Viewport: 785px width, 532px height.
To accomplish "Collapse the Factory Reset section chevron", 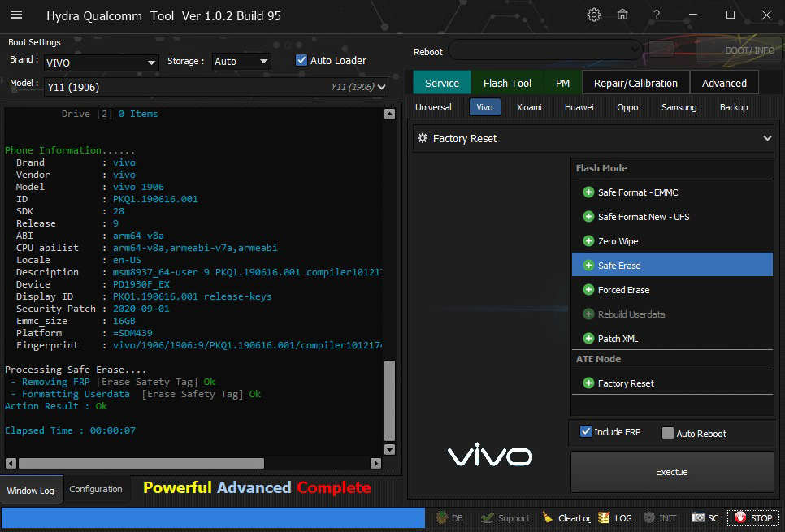I will pos(767,138).
